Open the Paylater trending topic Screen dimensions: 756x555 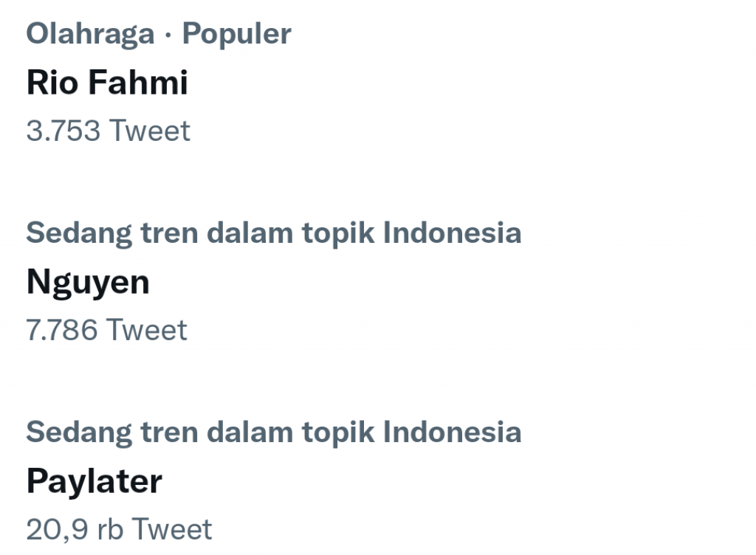point(94,481)
